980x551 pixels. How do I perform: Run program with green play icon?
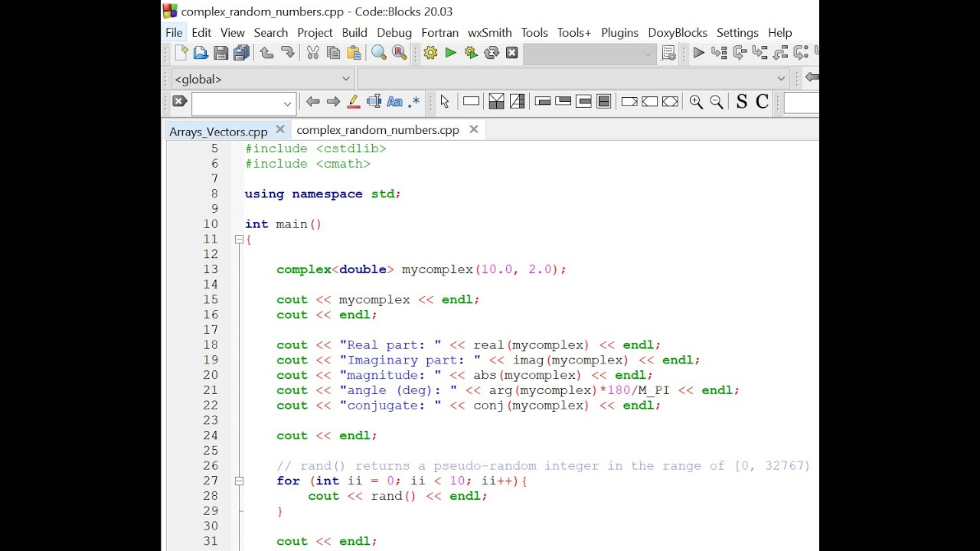pyautogui.click(x=450, y=53)
